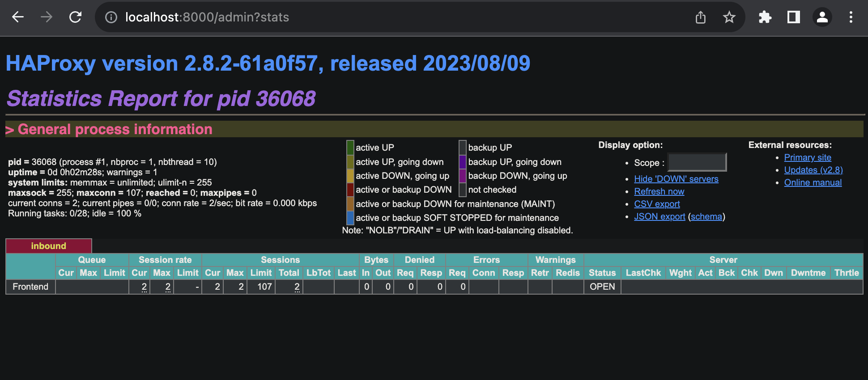
Task: Click the Queue column header
Action: [92, 260]
